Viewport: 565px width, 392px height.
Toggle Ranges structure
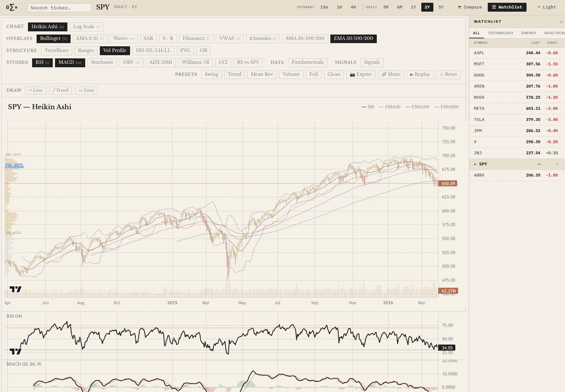(x=86, y=51)
